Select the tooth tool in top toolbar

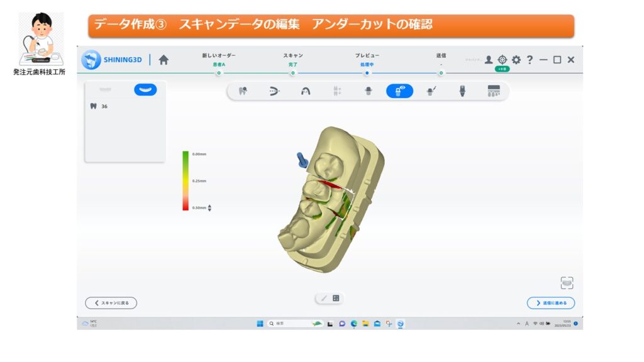[243, 91]
